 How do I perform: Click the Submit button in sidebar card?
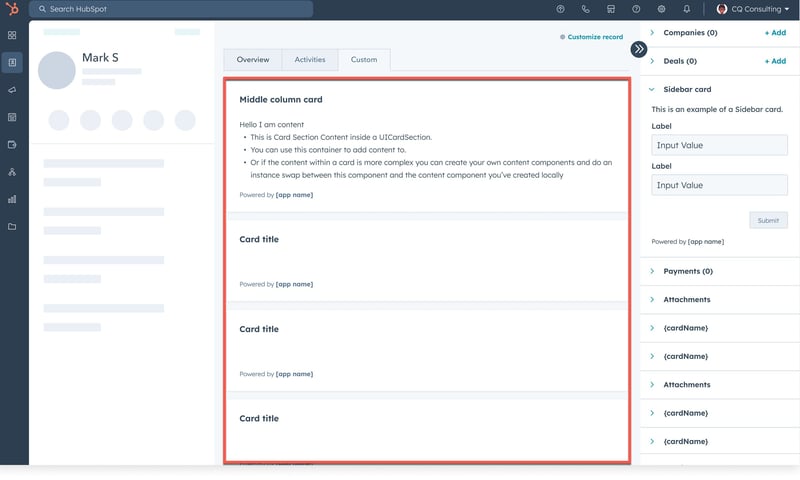click(x=768, y=220)
